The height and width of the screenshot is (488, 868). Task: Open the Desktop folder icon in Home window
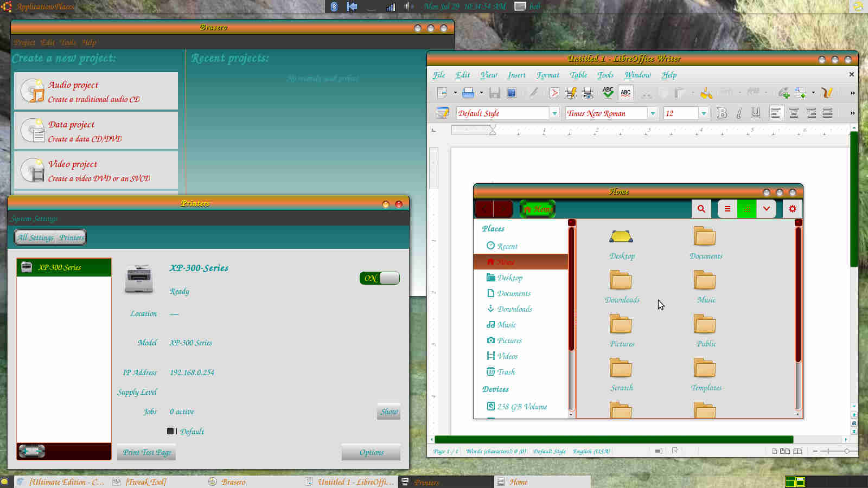[622, 243]
